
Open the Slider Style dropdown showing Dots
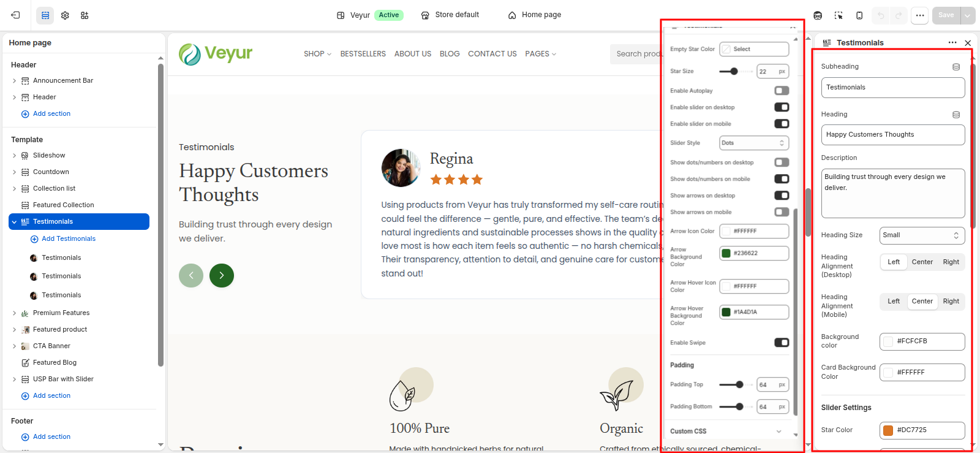(754, 143)
